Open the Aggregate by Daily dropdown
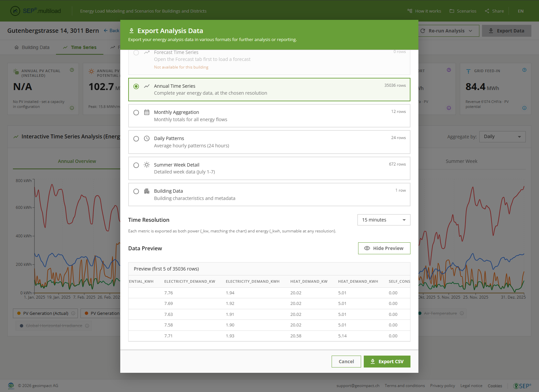This screenshot has height=392, width=539. click(502, 137)
